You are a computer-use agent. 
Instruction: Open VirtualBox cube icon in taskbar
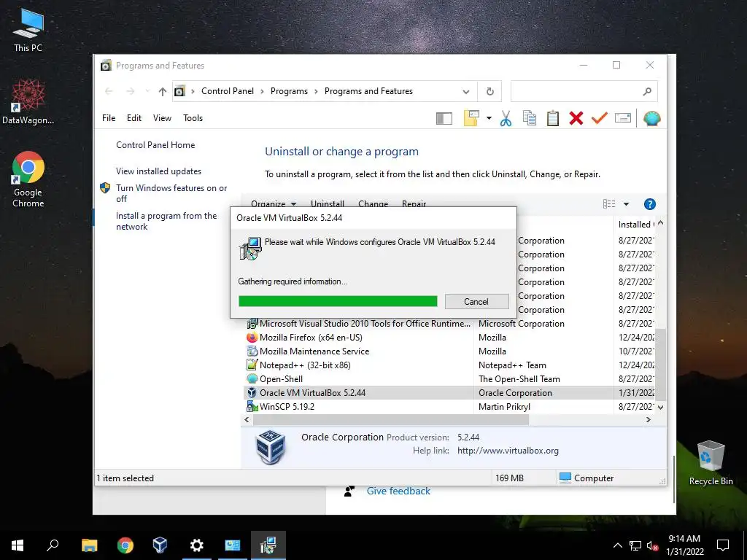160,545
